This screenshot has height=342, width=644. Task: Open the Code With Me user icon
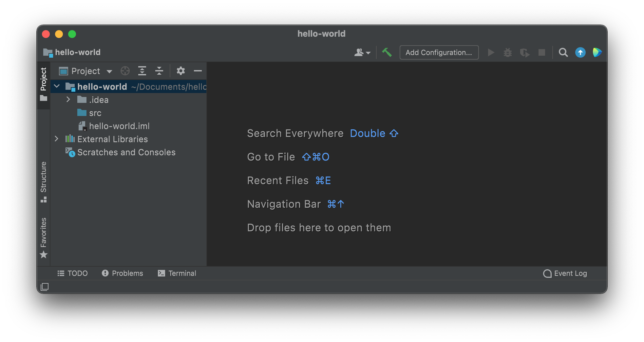tap(362, 52)
